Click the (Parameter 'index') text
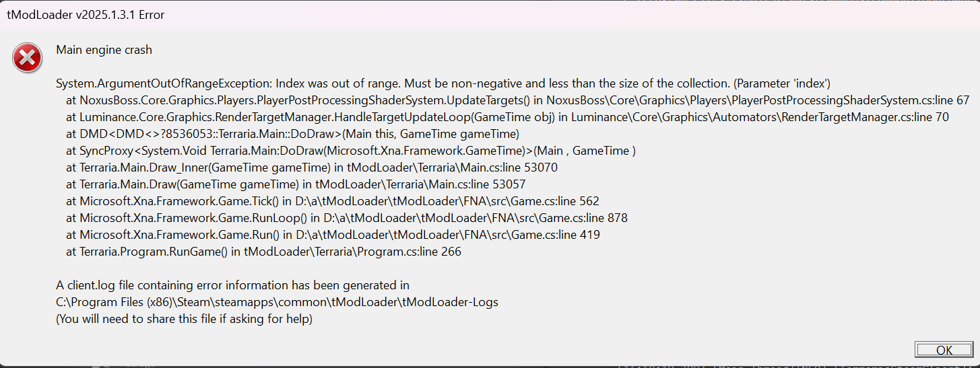980x368 pixels. tap(781, 84)
